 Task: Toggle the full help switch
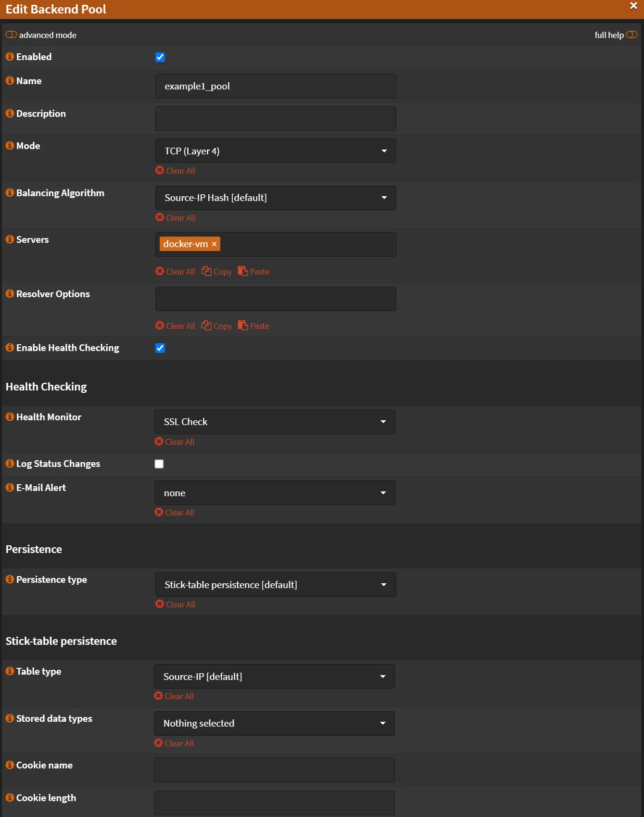click(631, 35)
